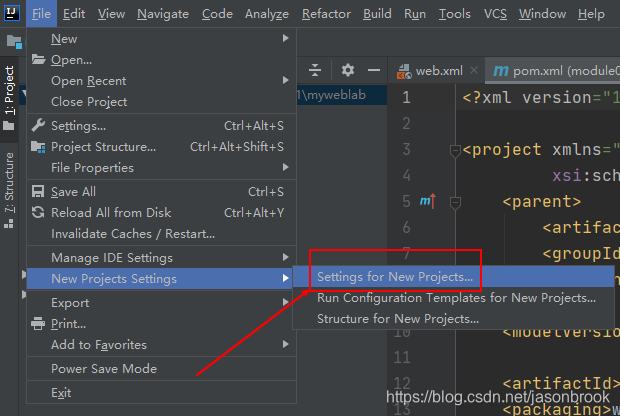Click the Save All floppy disk icon
Screen dimensions: 620x416
coord(38,191)
